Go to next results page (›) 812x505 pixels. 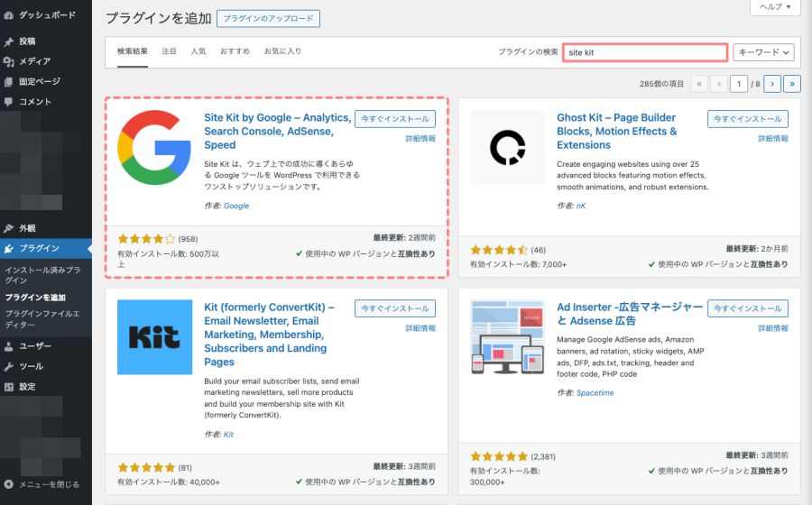(772, 84)
